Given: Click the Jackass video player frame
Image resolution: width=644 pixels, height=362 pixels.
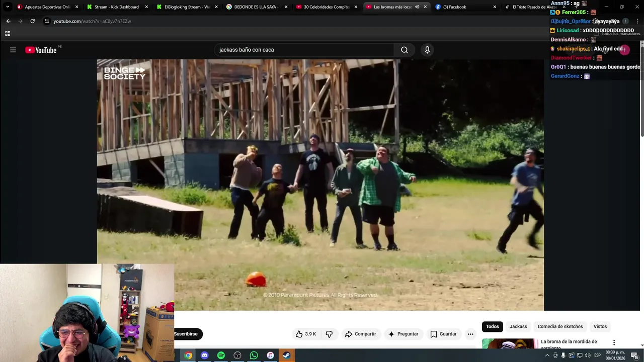Looking at the screenshot, I should tap(320, 185).
